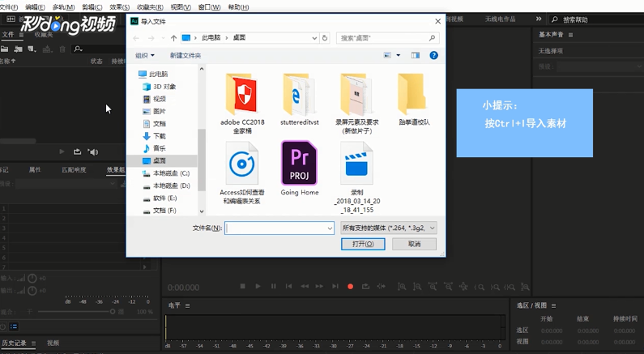Click the blue help question mark icon
Screen dimensions: 644x354
[433, 55]
